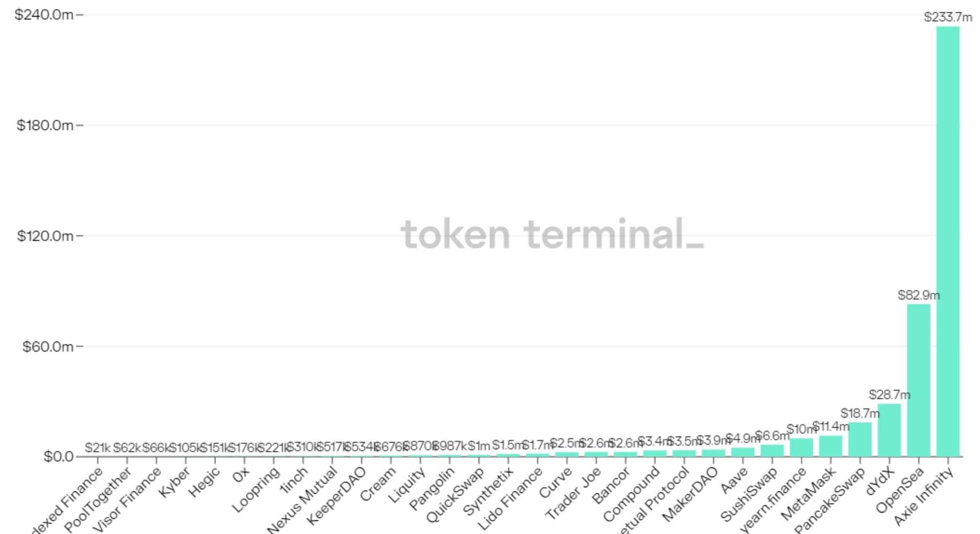Click the $240.0m y-axis label
The height and width of the screenshot is (534, 980).
44,15
